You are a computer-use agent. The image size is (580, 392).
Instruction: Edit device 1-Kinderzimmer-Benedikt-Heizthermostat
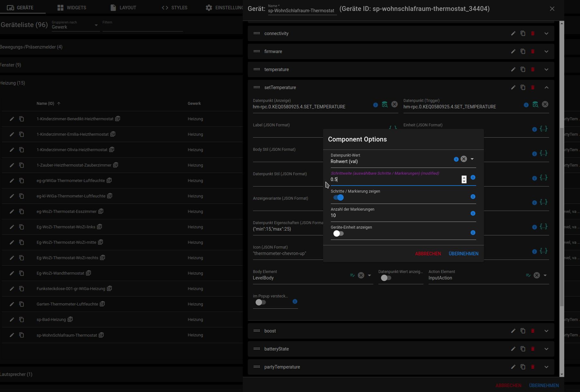click(x=12, y=119)
